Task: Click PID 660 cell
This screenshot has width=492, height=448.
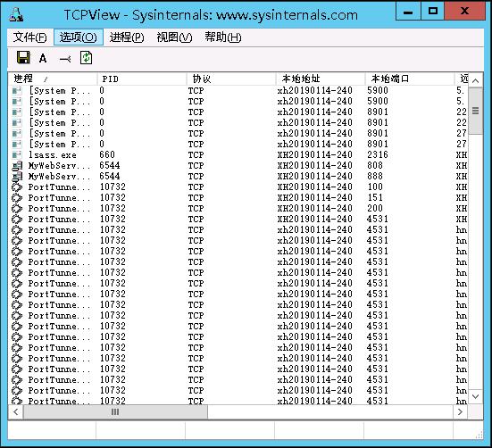Action: point(107,154)
